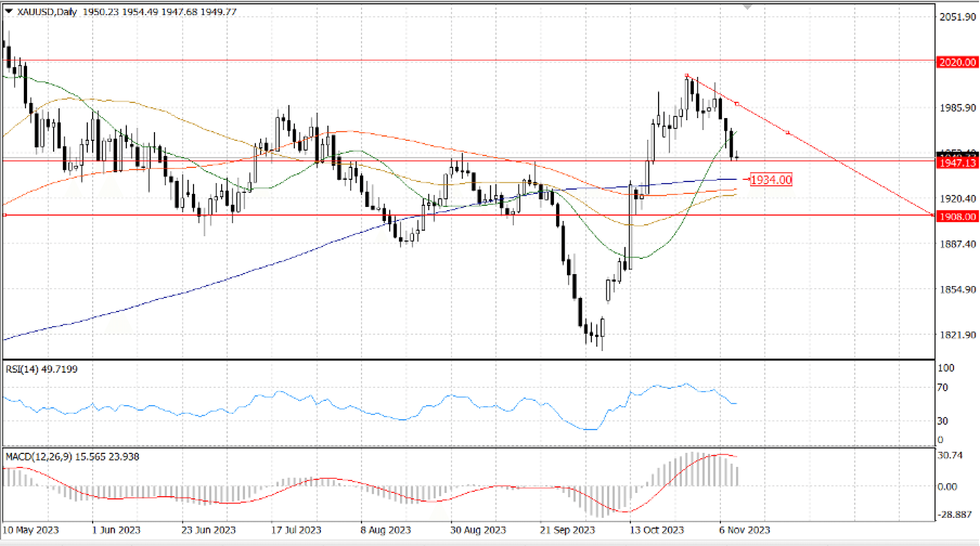
Task: Click the RSI 70 level scale label
Action: (943, 387)
